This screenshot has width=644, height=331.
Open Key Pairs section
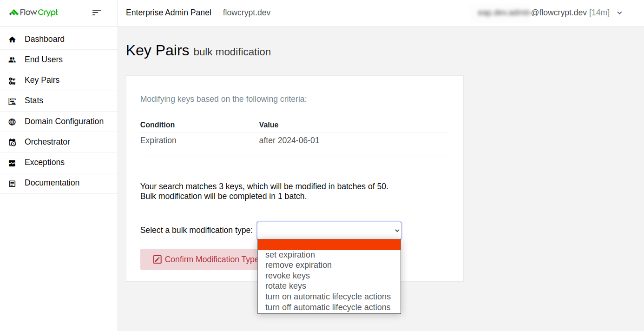59,80
